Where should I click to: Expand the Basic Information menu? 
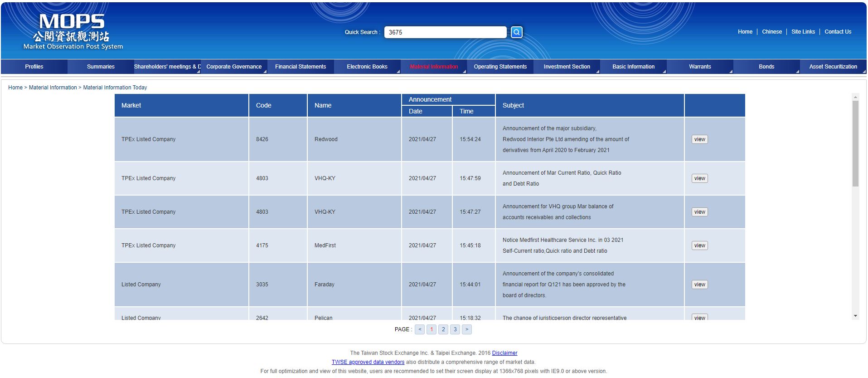633,67
